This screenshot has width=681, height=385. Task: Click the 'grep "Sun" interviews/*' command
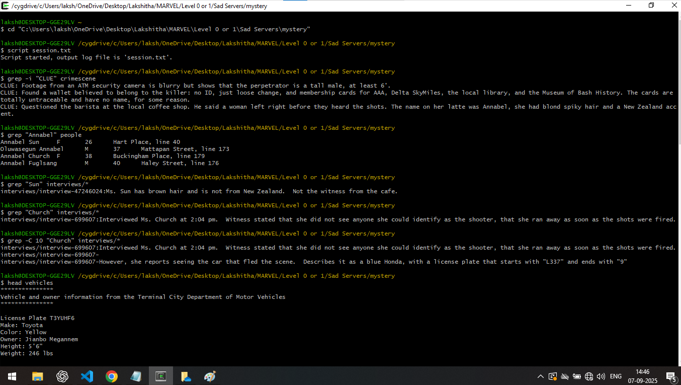coord(44,184)
